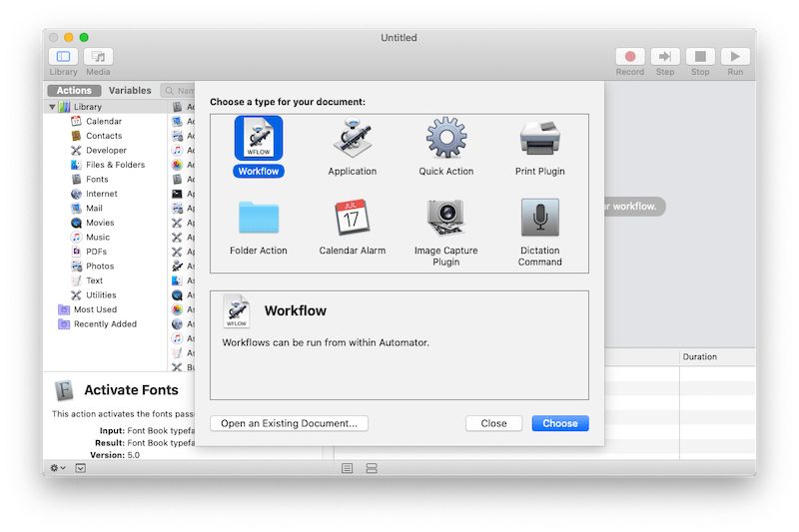Toggle the description pane button at bottom

pyautogui.click(x=81, y=468)
